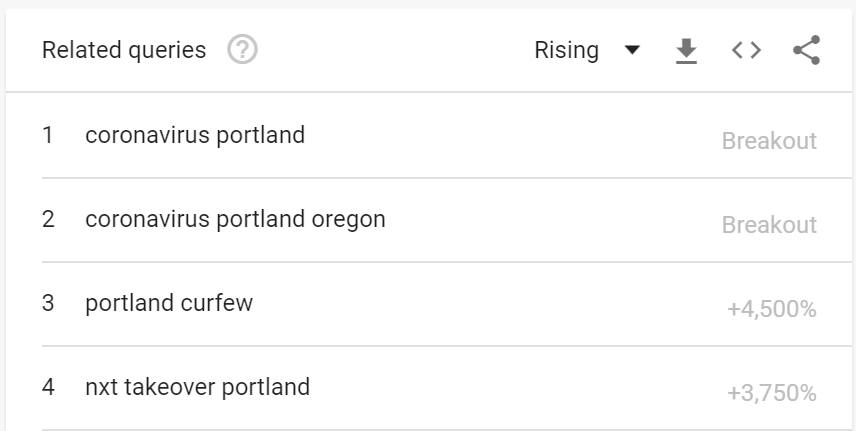
Task: Open the Related queries help question-mark icon
Action: (242, 50)
